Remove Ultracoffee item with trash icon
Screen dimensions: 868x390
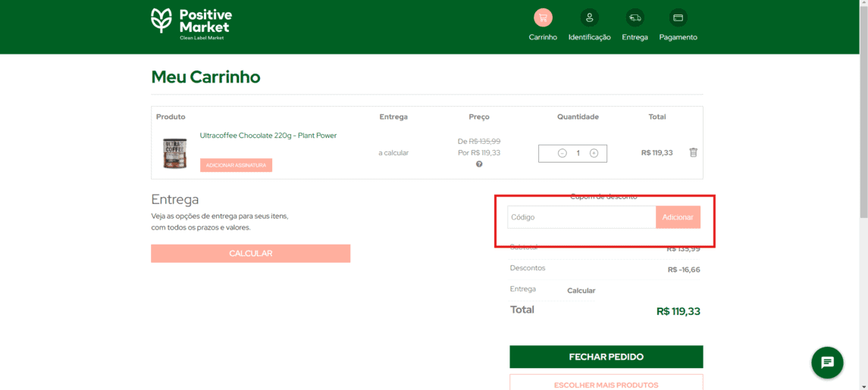pyautogui.click(x=693, y=152)
